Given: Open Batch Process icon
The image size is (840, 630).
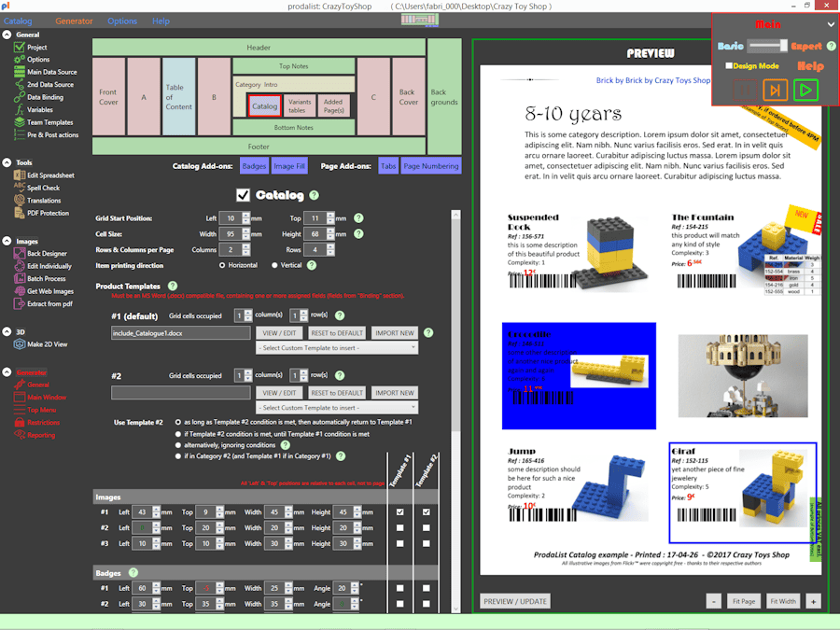Looking at the screenshot, I should click(20, 278).
